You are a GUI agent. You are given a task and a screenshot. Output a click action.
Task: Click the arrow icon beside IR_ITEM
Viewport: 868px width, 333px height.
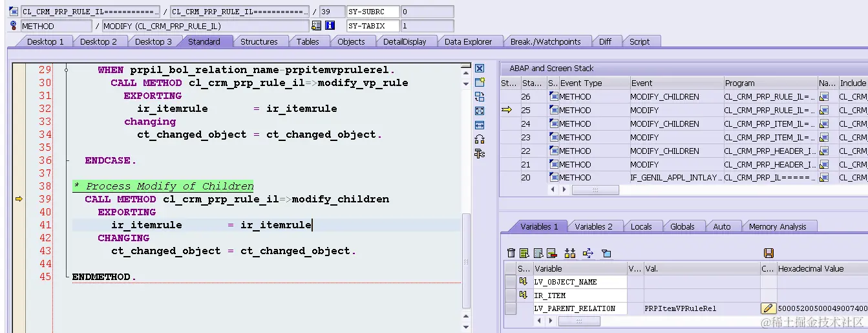click(x=524, y=295)
